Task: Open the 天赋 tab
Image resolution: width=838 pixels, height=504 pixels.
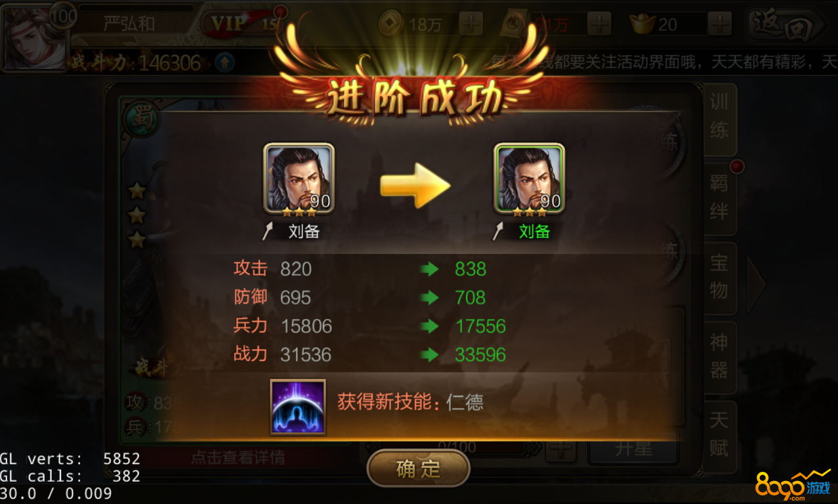Action: pos(719,435)
